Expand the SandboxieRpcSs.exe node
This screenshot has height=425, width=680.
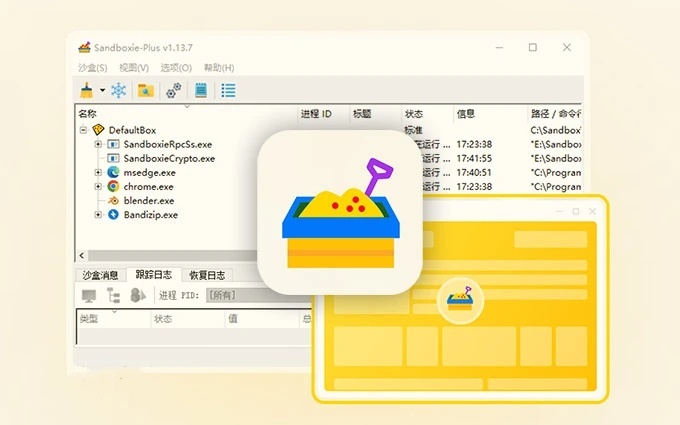(x=98, y=144)
